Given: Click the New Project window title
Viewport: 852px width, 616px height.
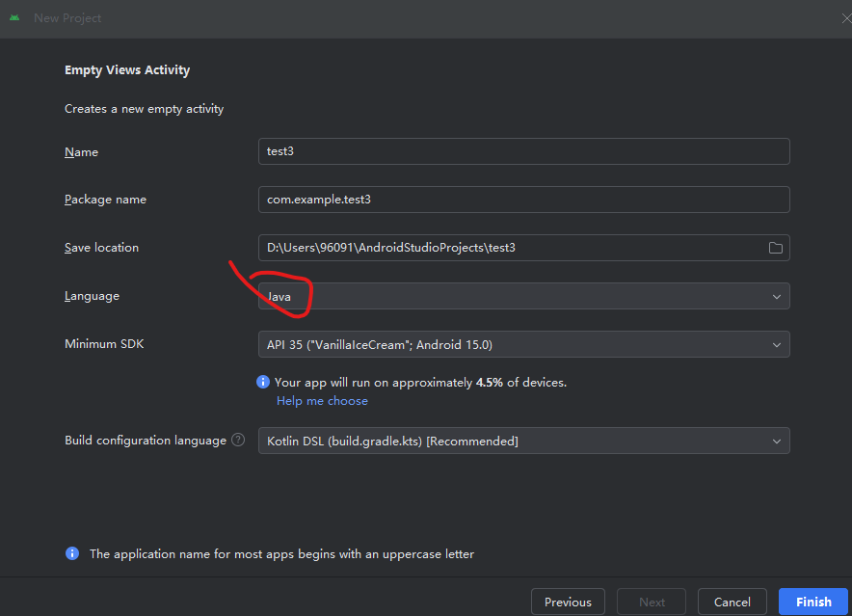Looking at the screenshot, I should point(67,18).
